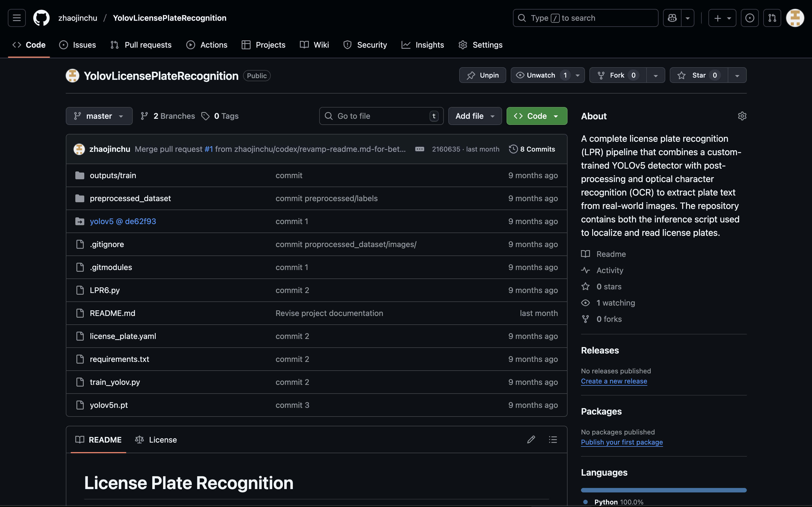The width and height of the screenshot is (812, 507).
Task: Open the Create new plus dropdown
Action: click(722, 18)
